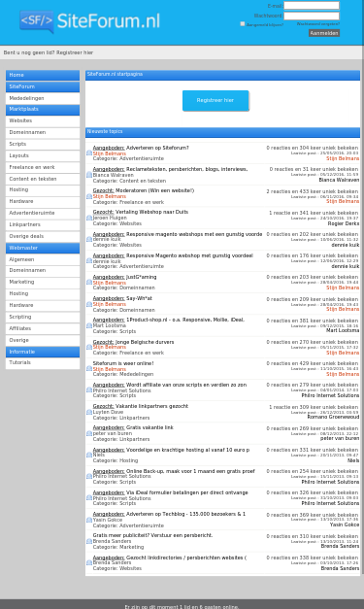Open topic 'Jonge Belgische durvers'
The width and height of the screenshot is (364, 609).
(134, 342)
